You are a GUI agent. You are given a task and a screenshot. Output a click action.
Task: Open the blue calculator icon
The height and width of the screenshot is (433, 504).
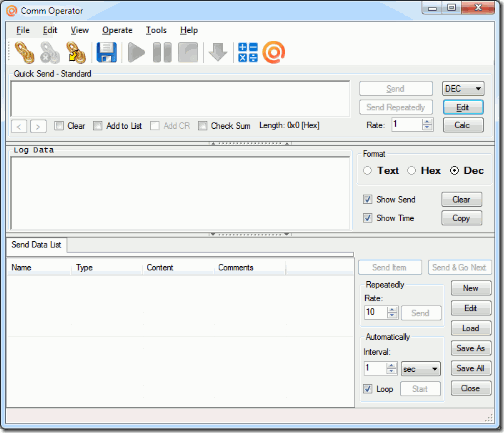click(x=248, y=52)
